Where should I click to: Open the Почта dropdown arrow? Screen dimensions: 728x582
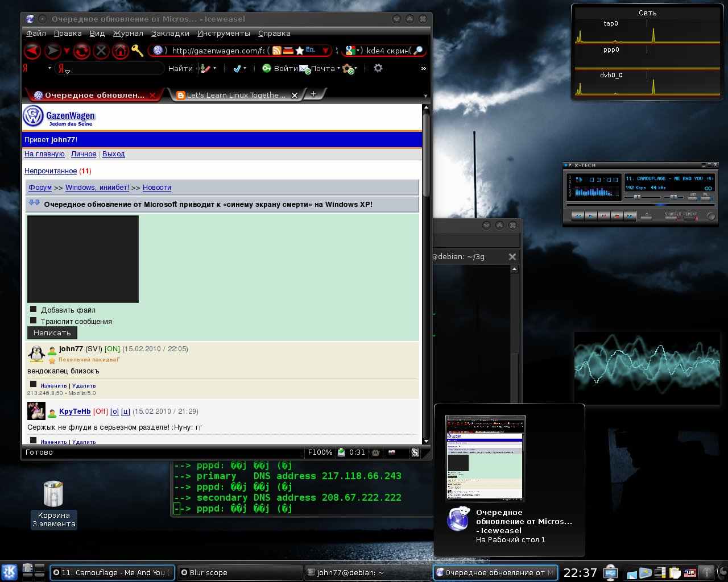[338, 68]
